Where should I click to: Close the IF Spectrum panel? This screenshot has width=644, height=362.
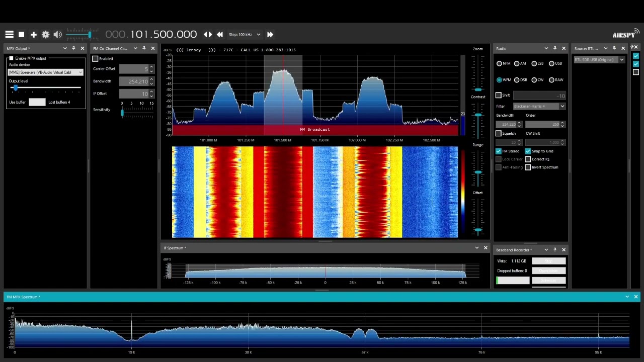tap(486, 248)
